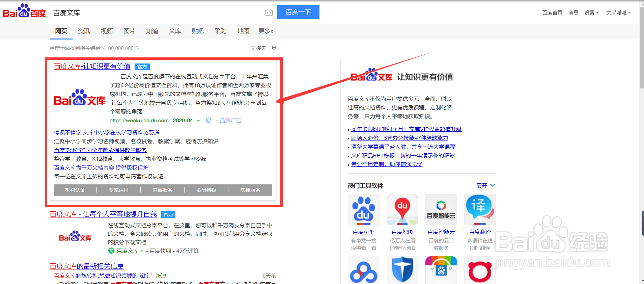Viewport: 644px width, 284px height.
Task: Open 职场人必修!5套办公技能 link
Action: pos(399,138)
